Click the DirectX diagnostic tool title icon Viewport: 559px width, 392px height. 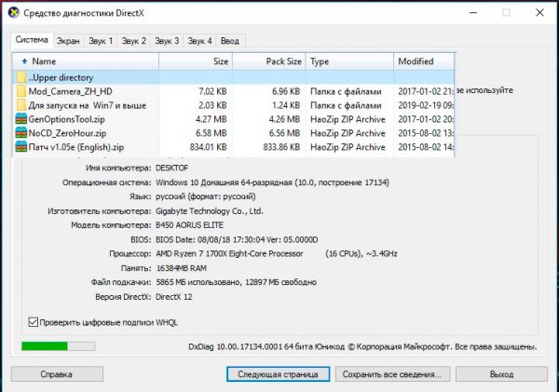click(14, 13)
